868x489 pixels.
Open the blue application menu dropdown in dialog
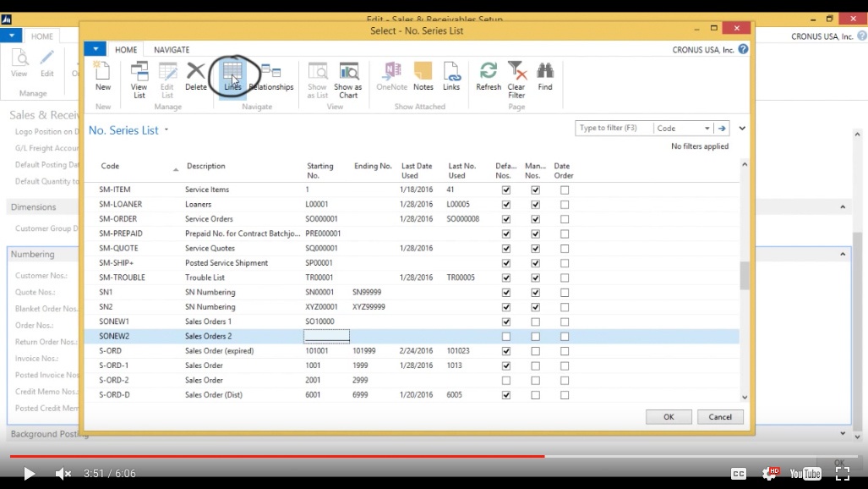[96, 49]
